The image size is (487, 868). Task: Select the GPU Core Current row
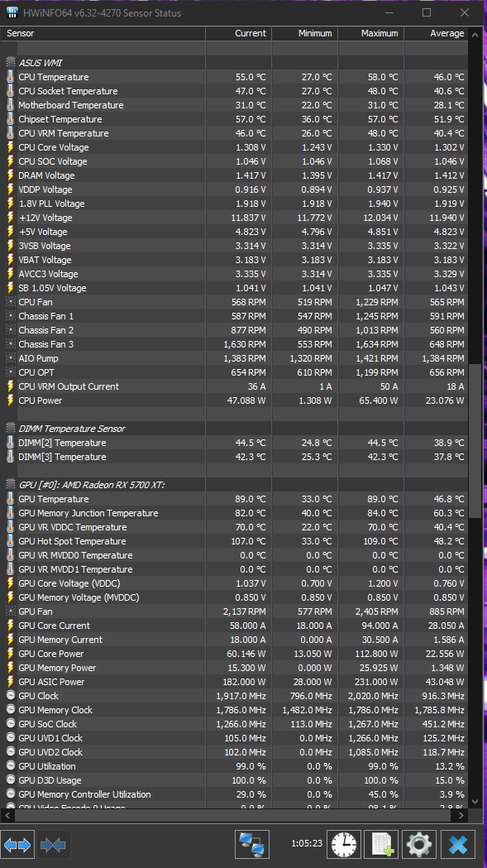[235, 626]
